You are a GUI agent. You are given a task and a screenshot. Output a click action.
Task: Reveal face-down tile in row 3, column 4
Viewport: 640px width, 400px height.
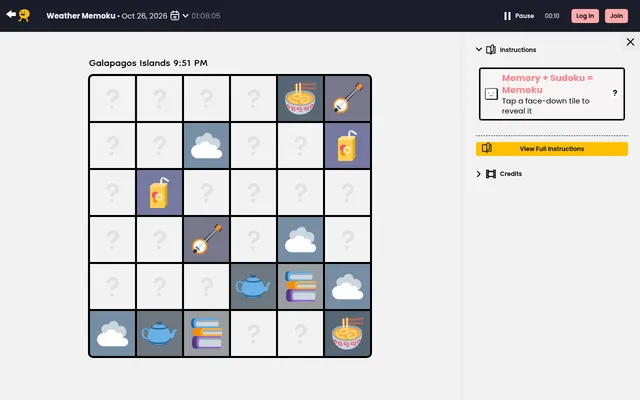(x=253, y=193)
